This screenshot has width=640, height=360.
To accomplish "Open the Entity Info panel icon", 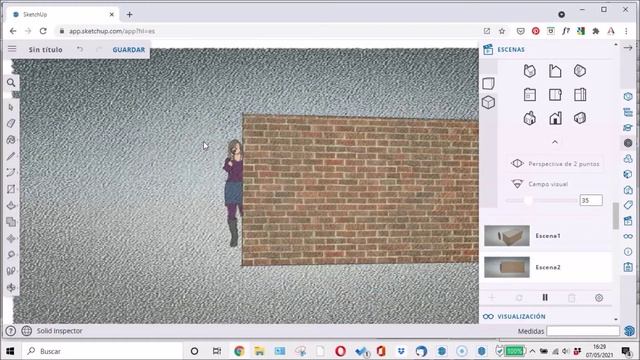I will pos(628,96).
